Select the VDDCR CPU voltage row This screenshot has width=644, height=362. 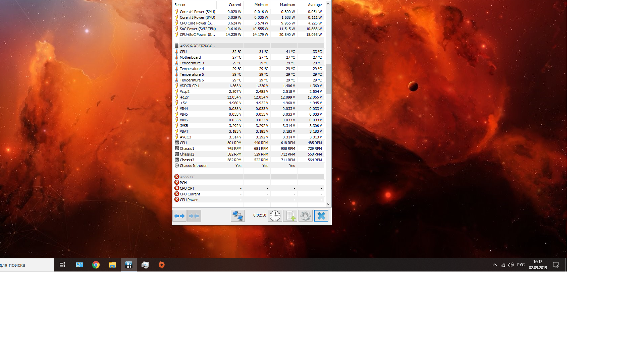189,86
